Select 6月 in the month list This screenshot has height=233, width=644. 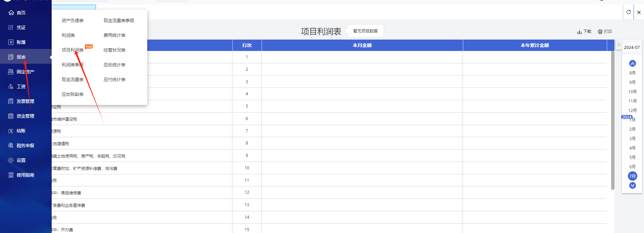pyautogui.click(x=632, y=167)
